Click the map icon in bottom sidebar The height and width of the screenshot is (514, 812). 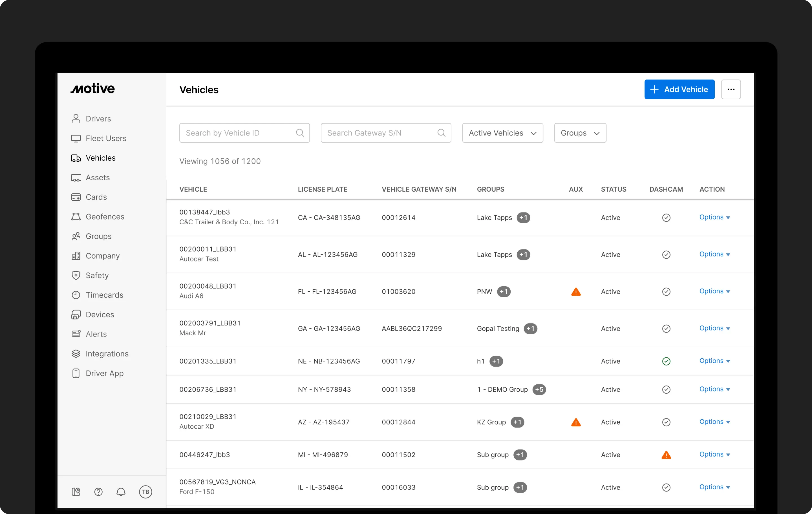point(76,492)
